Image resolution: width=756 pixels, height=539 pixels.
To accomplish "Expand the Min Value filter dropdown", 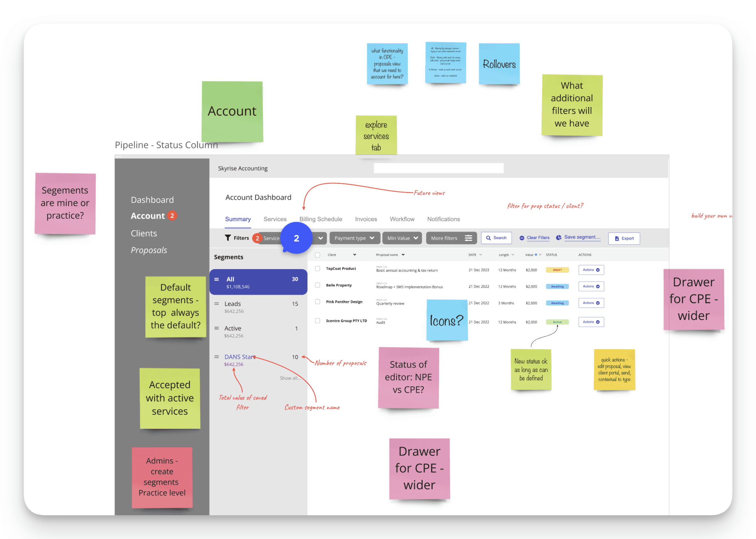I will [402, 238].
